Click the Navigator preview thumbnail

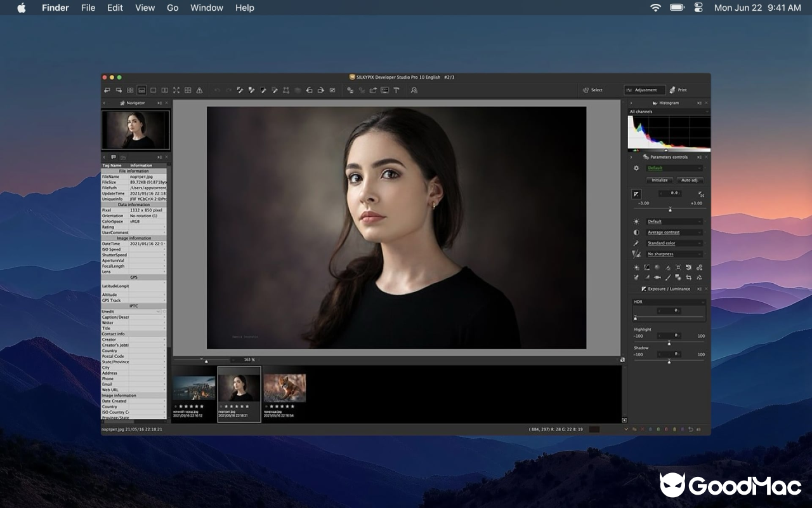(136, 130)
